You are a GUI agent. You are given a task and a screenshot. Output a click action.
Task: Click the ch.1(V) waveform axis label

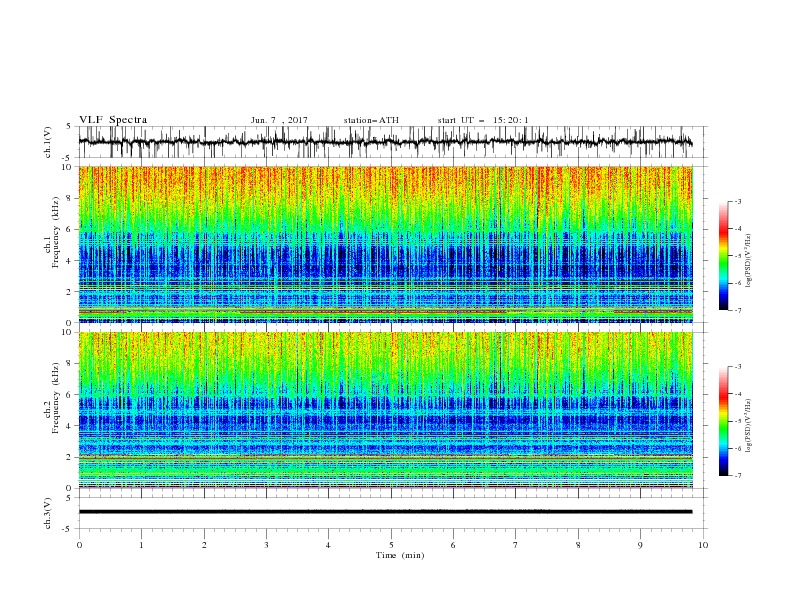tap(48, 142)
